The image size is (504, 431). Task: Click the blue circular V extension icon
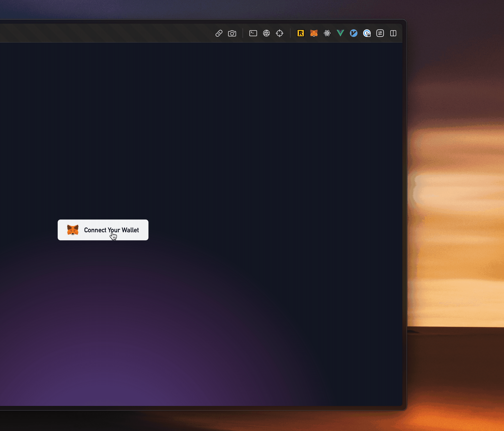pos(353,33)
